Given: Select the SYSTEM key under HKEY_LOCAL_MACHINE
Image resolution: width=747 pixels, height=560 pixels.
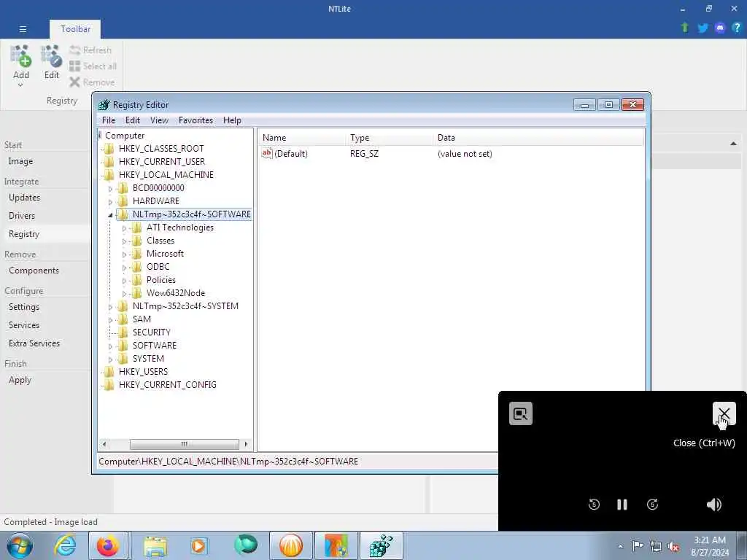Looking at the screenshot, I should pos(148,359).
